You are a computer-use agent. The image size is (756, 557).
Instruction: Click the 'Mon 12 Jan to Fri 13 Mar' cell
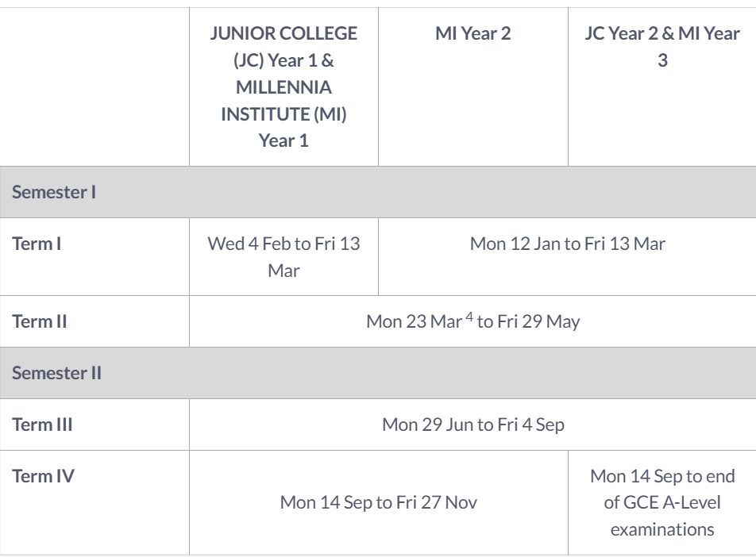click(567, 244)
